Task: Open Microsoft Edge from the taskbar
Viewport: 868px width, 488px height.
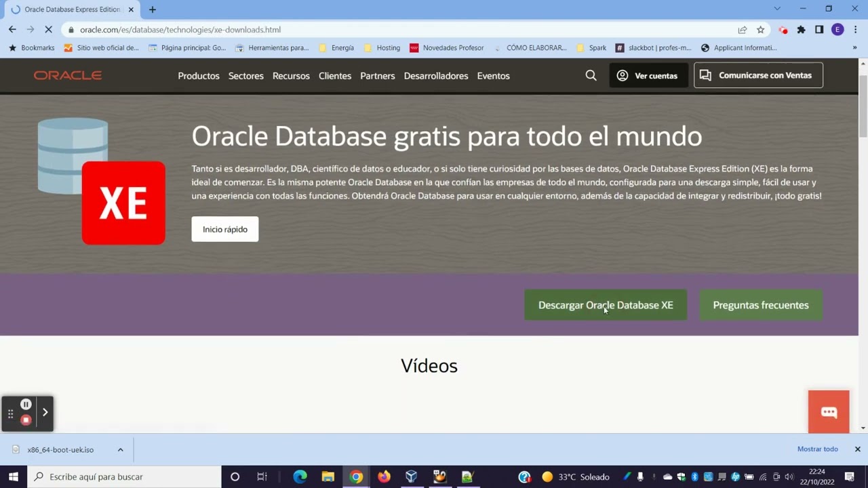Action: (x=300, y=477)
